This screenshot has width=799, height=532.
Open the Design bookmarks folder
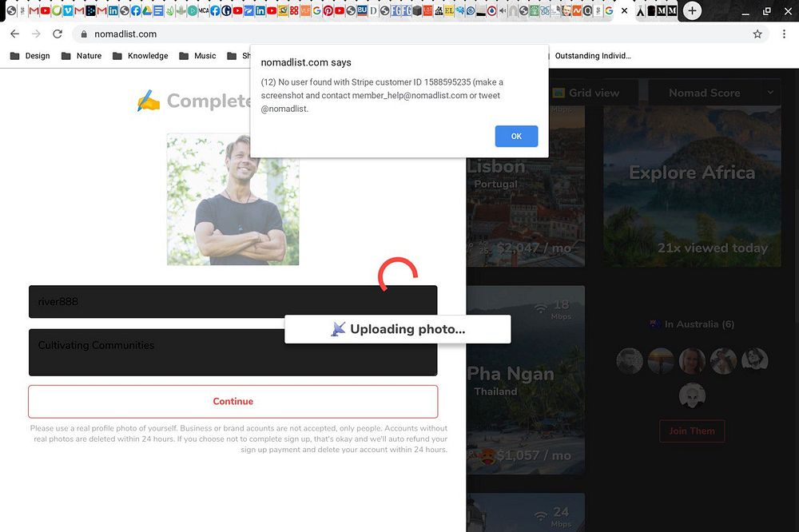click(x=30, y=56)
